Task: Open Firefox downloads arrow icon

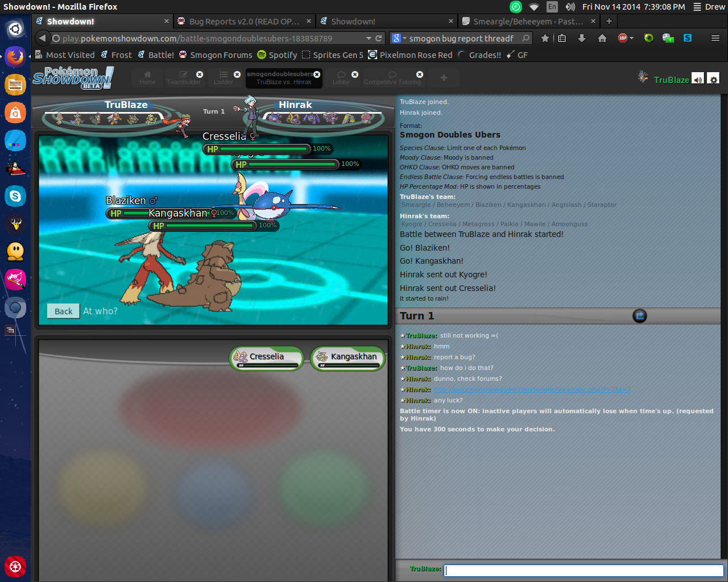Action: pos(581,38)
